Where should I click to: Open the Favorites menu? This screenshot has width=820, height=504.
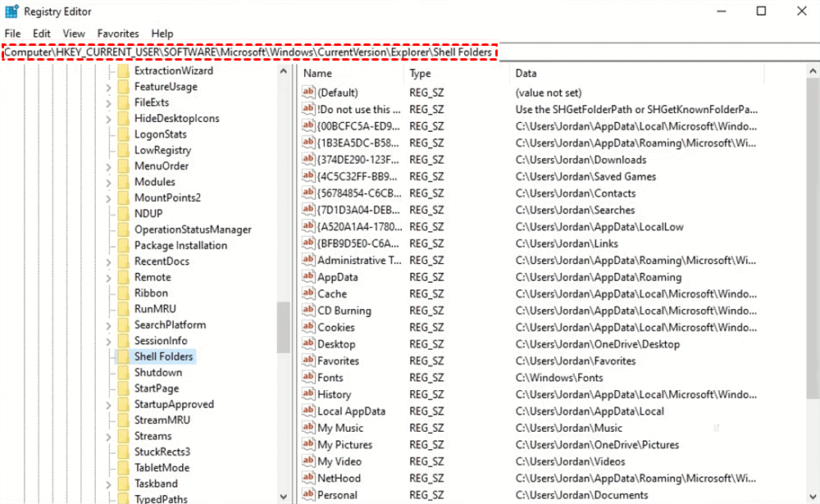(x=117, y=34)
